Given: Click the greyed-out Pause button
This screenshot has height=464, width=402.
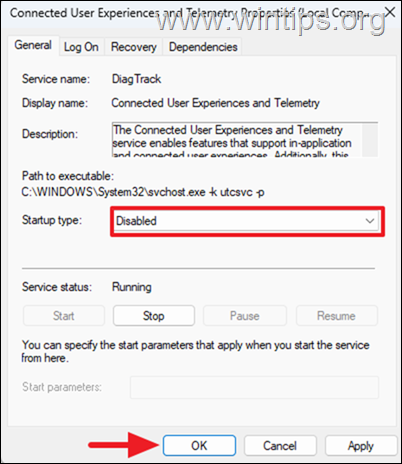Looking at the screenshot, I should point(245,316).
